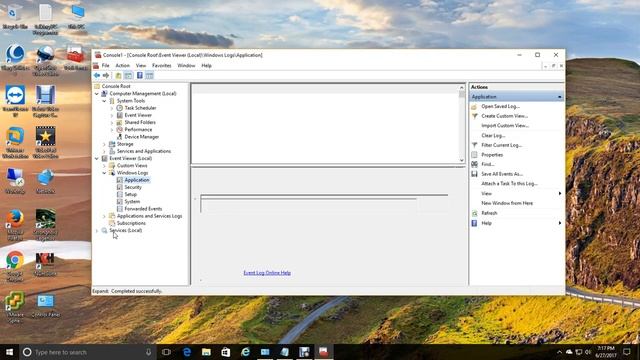Open the Store from the taskbar

coord(226,352)
